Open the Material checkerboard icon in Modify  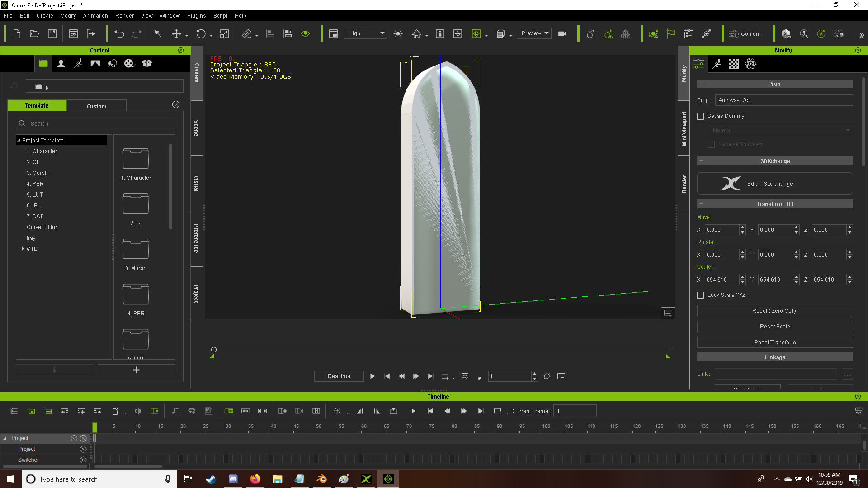734,64
